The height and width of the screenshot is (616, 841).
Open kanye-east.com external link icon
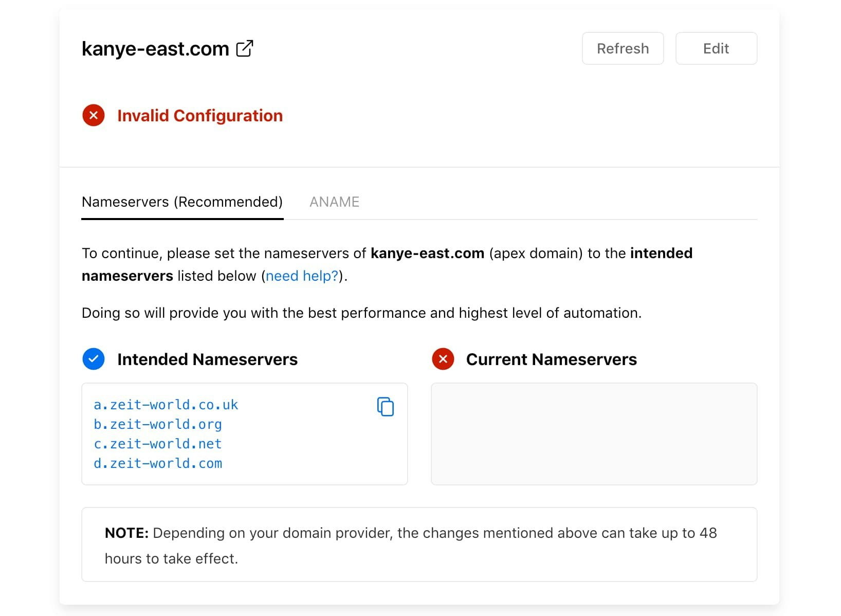coord(245,48)
